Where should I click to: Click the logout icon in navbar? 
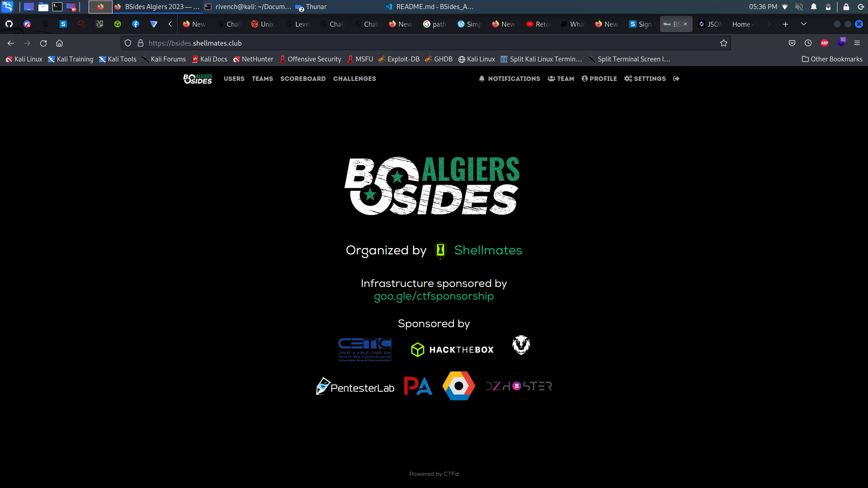[x=676, y=79]
